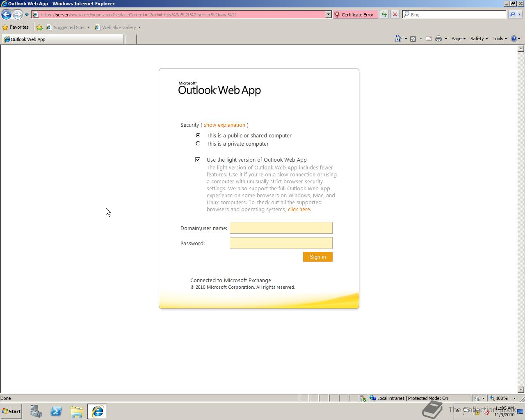Click the Show Desktop monitor icon
This screenshot has width=525, height=420.
click(520, 411)
